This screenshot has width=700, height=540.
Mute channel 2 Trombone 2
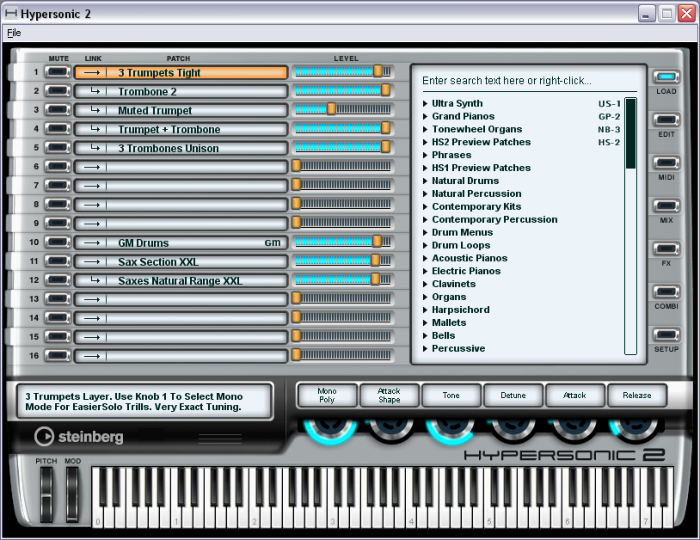pyautogui.click(x=58, y=91)
